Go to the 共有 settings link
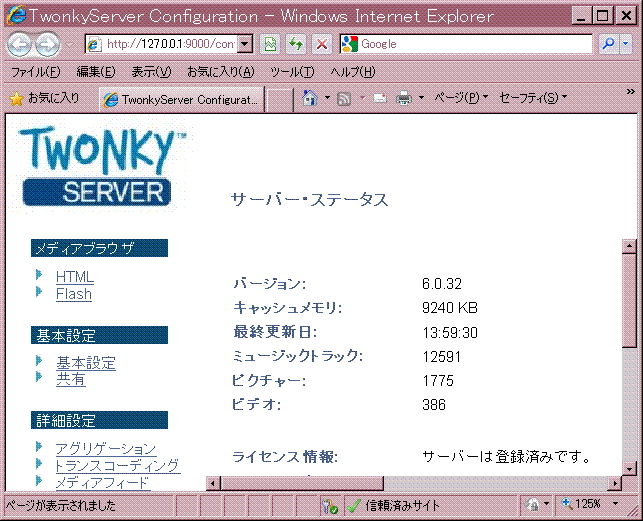The image size is (643, 521). point(70,380)
